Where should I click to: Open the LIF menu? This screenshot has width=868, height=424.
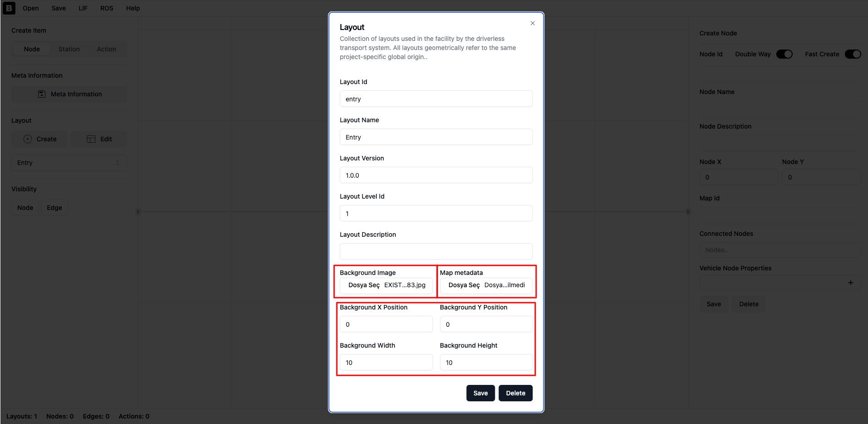[83, 8]
